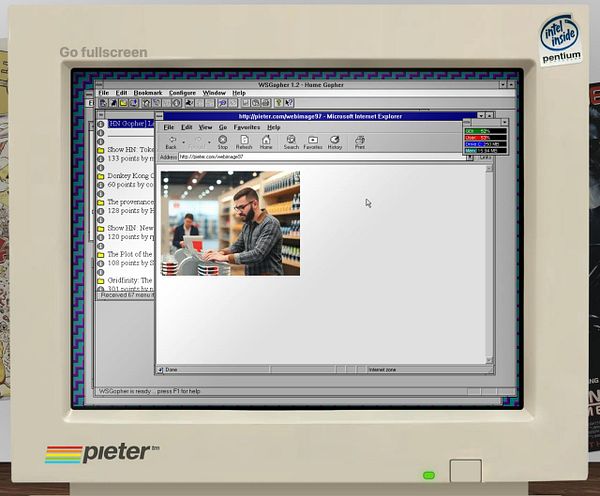Click info icon beside '108 points by' line
The width and height of the screenshot is (600, 496).
point(101,263)
